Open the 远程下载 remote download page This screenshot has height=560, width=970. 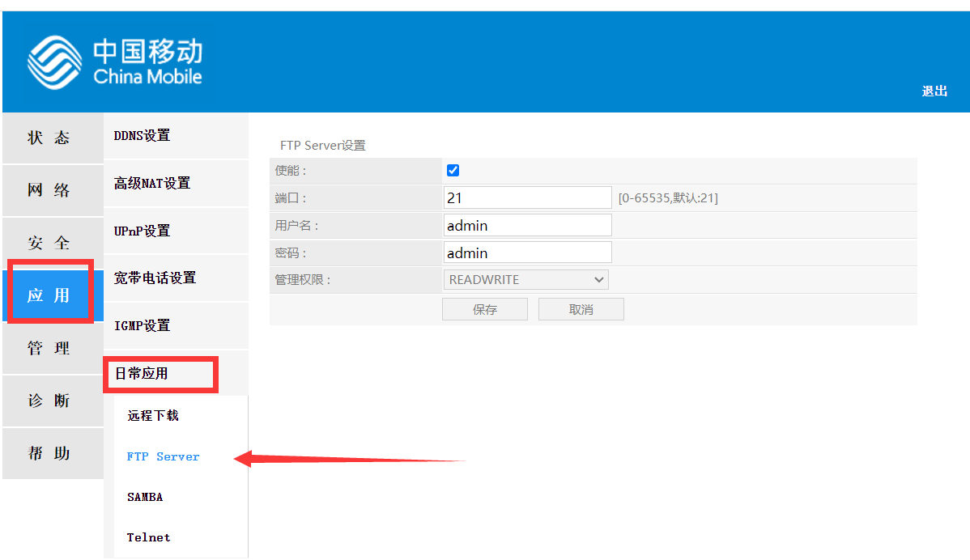pos(153,415)
